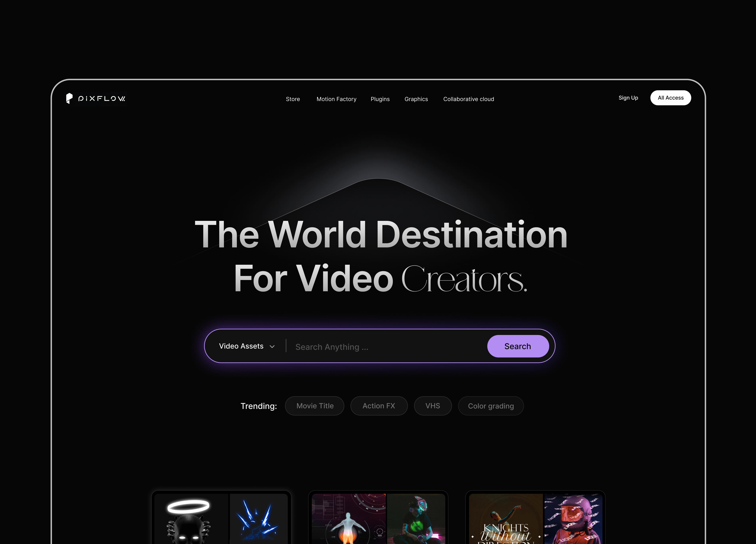Select the VHS trending tag
The width and height of the screenshot is (756, 544).
click(433, 406)
